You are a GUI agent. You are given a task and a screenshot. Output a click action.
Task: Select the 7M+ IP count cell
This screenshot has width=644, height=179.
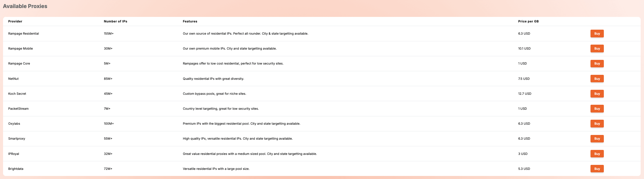[x=107, y=109]
